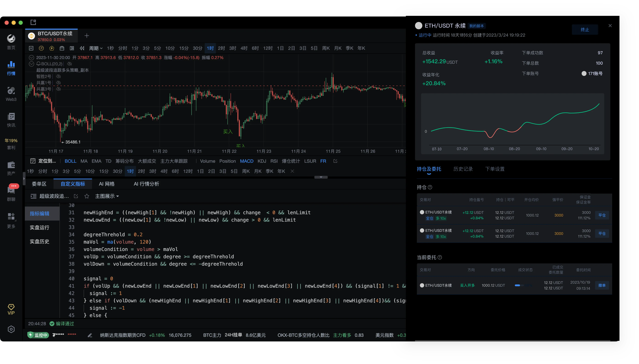Toggle visibility of 共赢1号 strategy

coord(58,82)
